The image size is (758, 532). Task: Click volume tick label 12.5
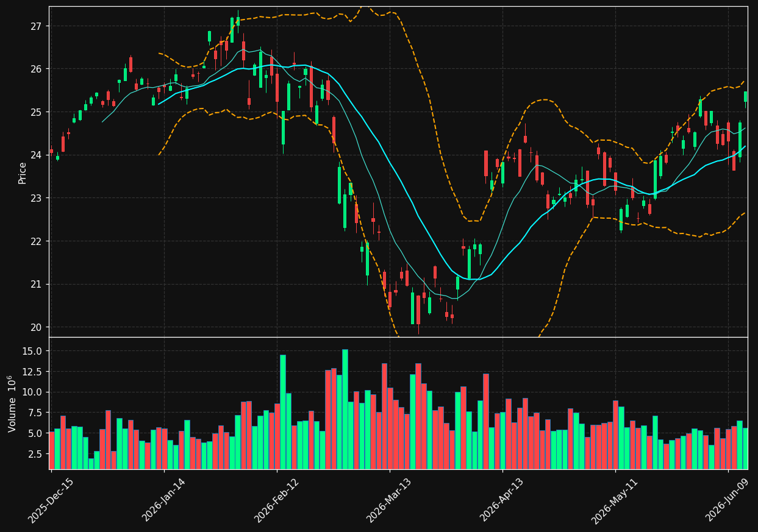click(32, 372)
